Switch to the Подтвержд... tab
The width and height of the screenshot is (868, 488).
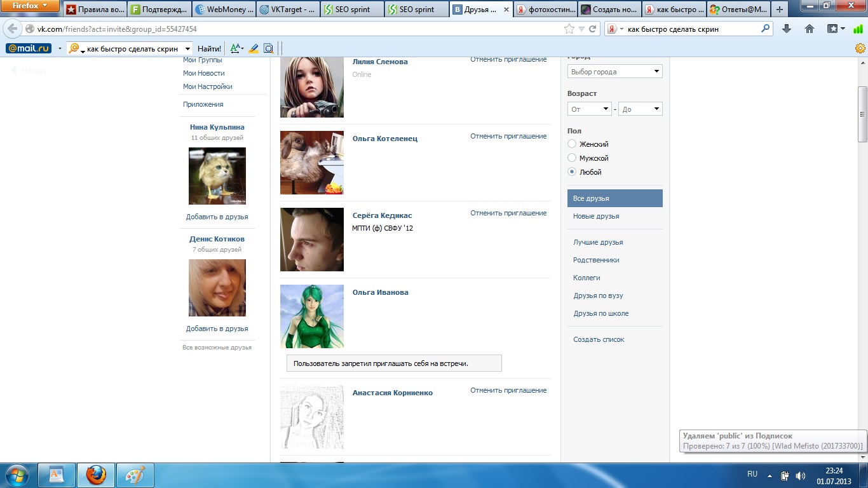click(x=159, y=10)
